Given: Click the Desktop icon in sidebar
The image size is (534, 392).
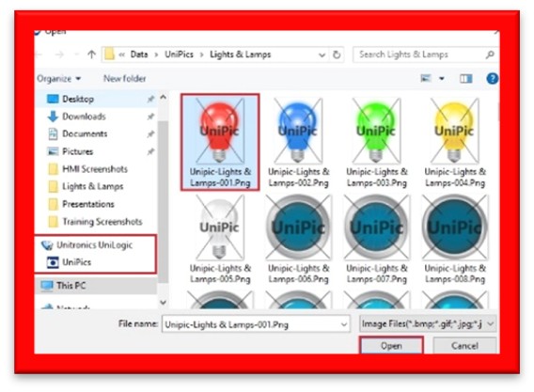Looking at the screenshot, I should coord(53,99).
